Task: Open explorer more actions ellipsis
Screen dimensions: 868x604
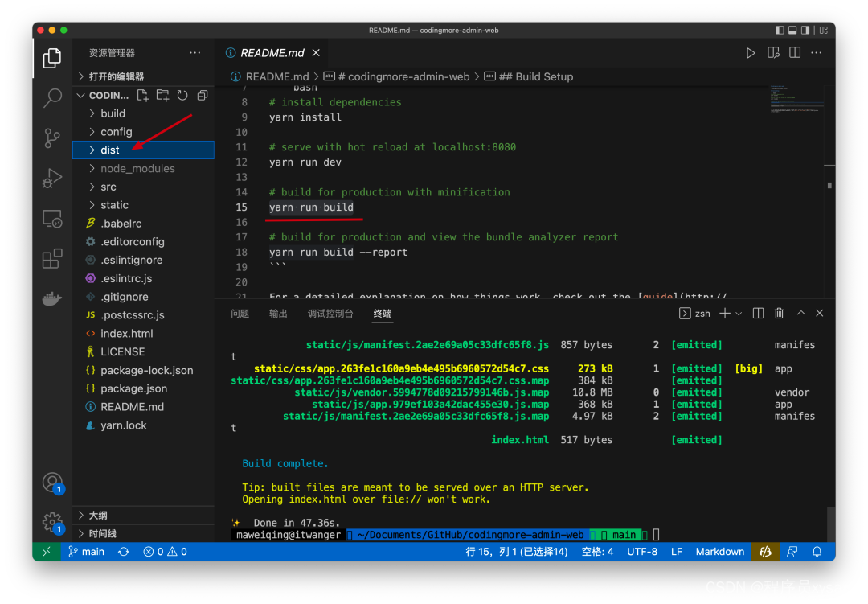Action: pos(194,52)
